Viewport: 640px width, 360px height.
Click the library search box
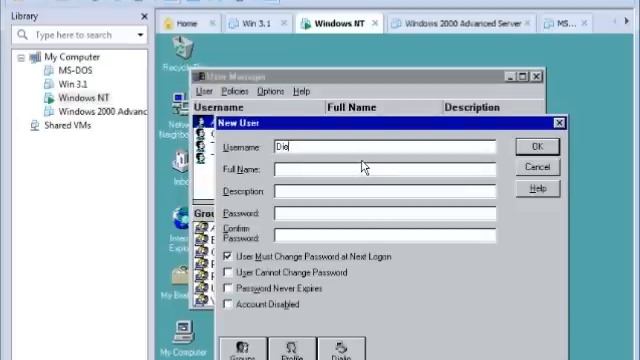pos(79,35)
